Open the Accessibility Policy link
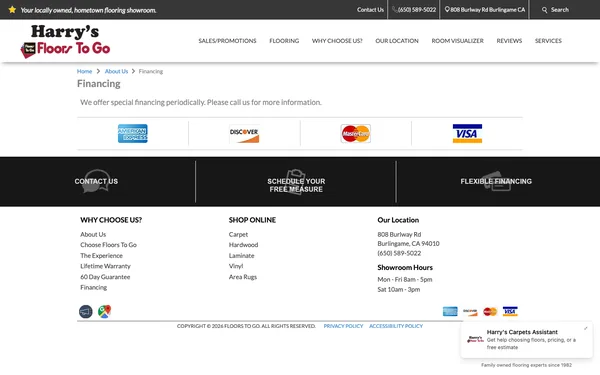This screenshot has height=375, width=600. tap(396, 326)
